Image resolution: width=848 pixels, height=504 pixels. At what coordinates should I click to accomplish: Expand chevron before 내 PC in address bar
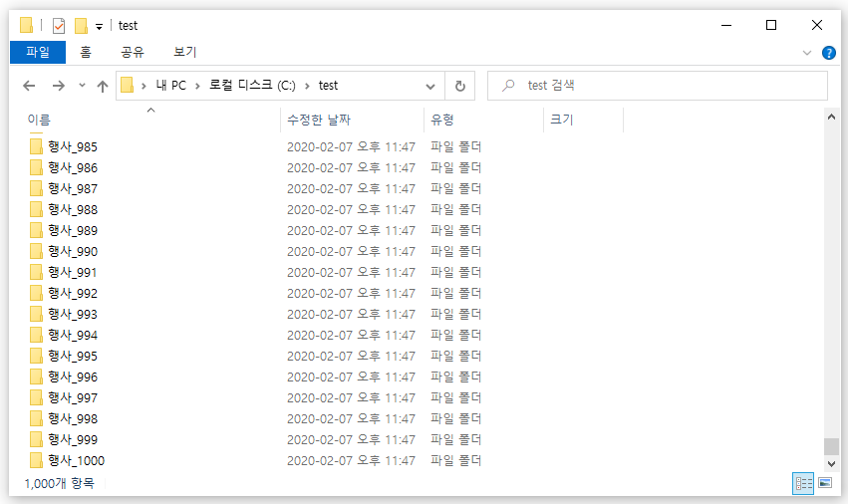143,86
